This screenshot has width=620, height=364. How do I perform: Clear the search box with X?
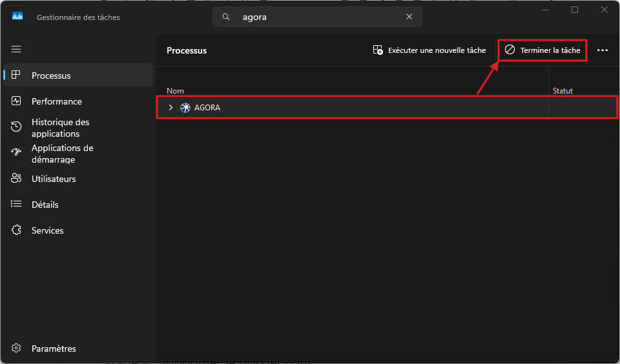409,17
